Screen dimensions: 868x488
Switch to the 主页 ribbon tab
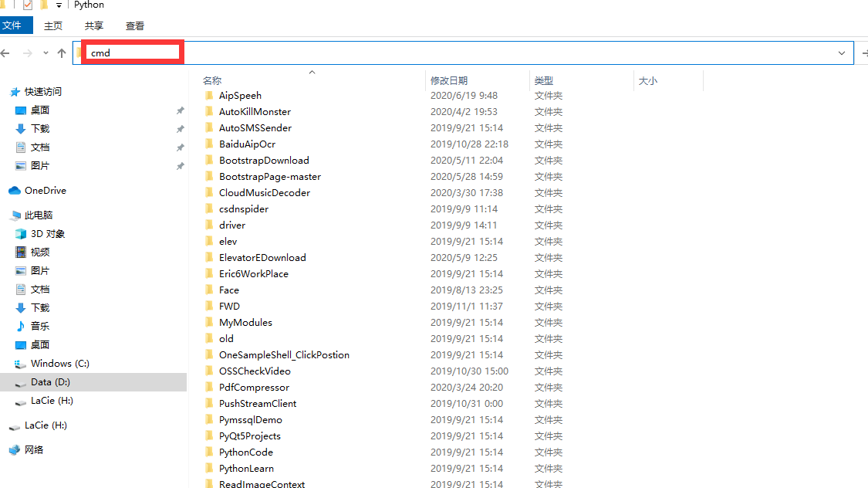(53, 26)
